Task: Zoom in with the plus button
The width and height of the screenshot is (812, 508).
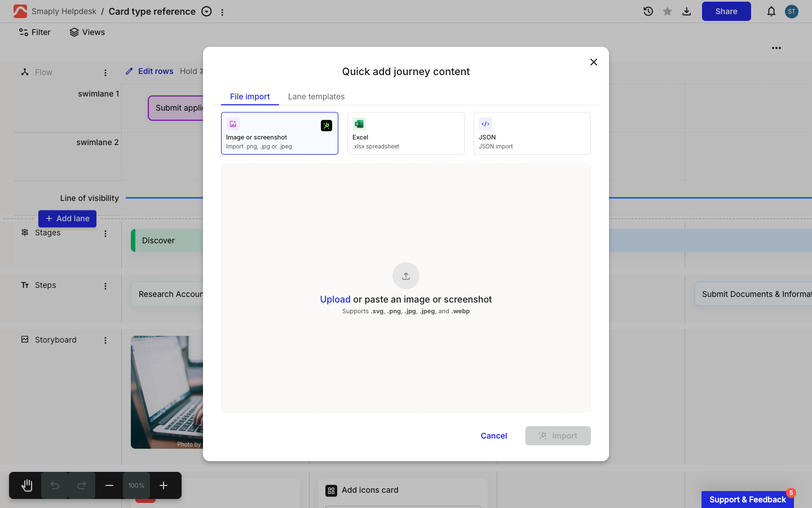Action: pos(164,485)
